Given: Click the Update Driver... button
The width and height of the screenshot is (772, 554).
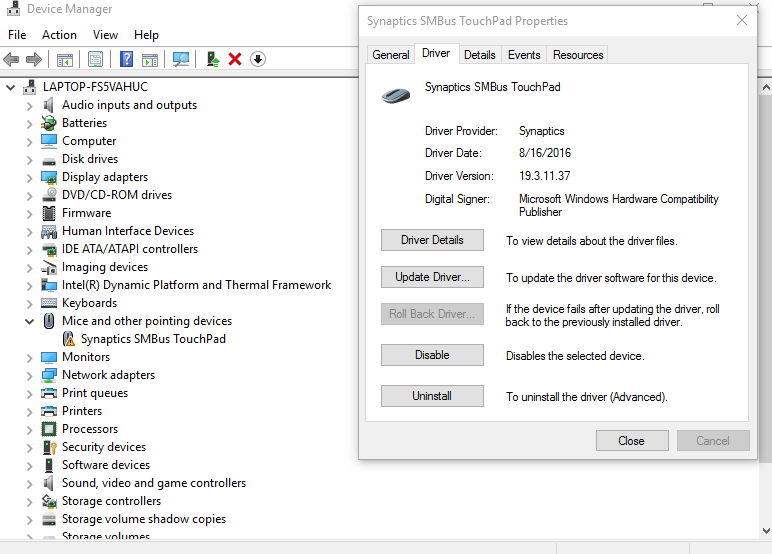Looking at the screenshot, I should click(432, 277).
